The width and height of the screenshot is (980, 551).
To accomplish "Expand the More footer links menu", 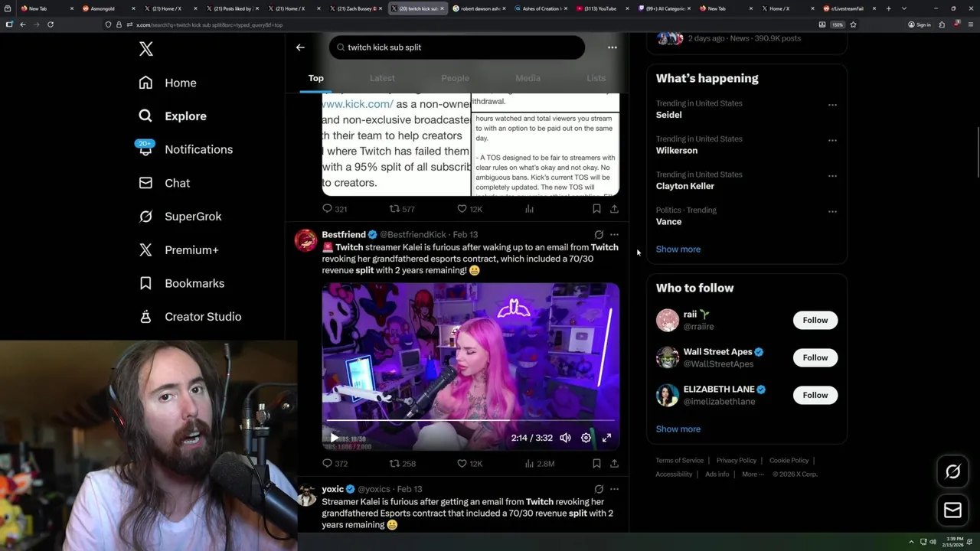I will click(x=753, y=474).
